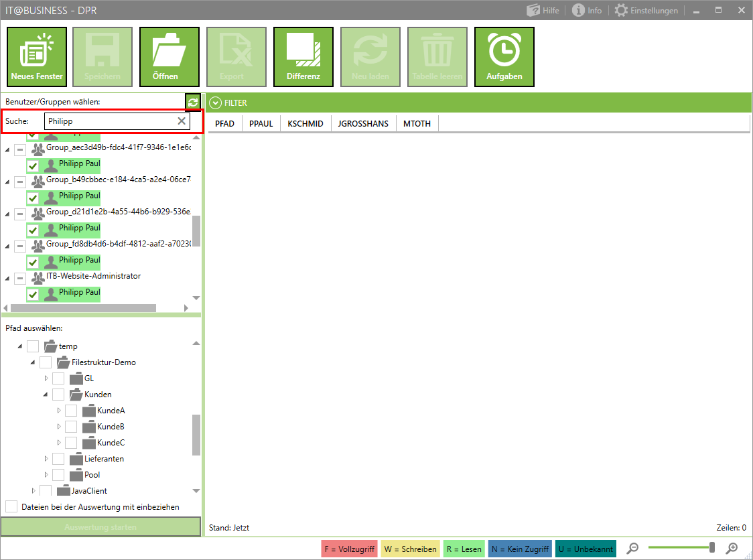Open the Hilfe help menu

click(x=543, y=11)
